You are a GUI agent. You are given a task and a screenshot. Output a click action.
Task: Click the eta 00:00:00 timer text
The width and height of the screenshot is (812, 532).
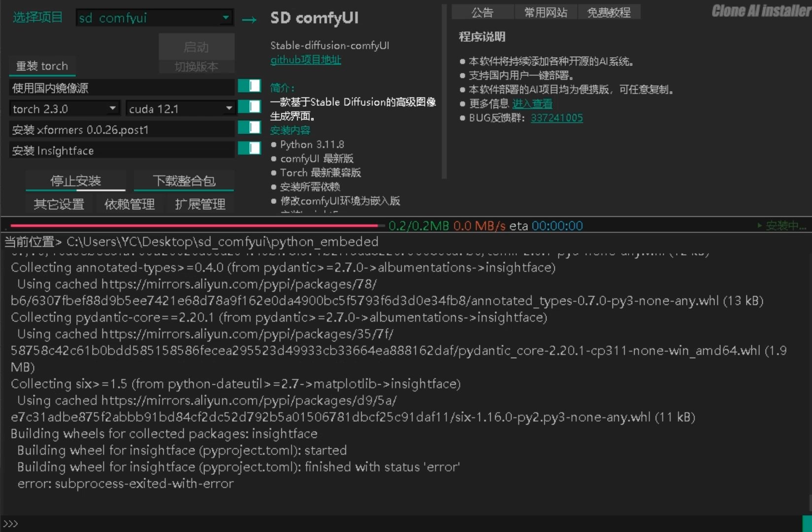tap(546, 226)
